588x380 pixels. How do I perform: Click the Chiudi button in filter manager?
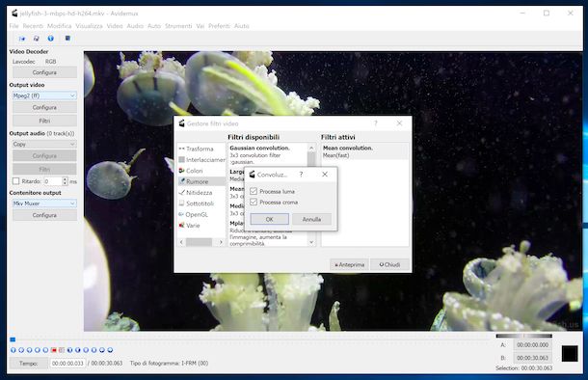coord(389,264)
